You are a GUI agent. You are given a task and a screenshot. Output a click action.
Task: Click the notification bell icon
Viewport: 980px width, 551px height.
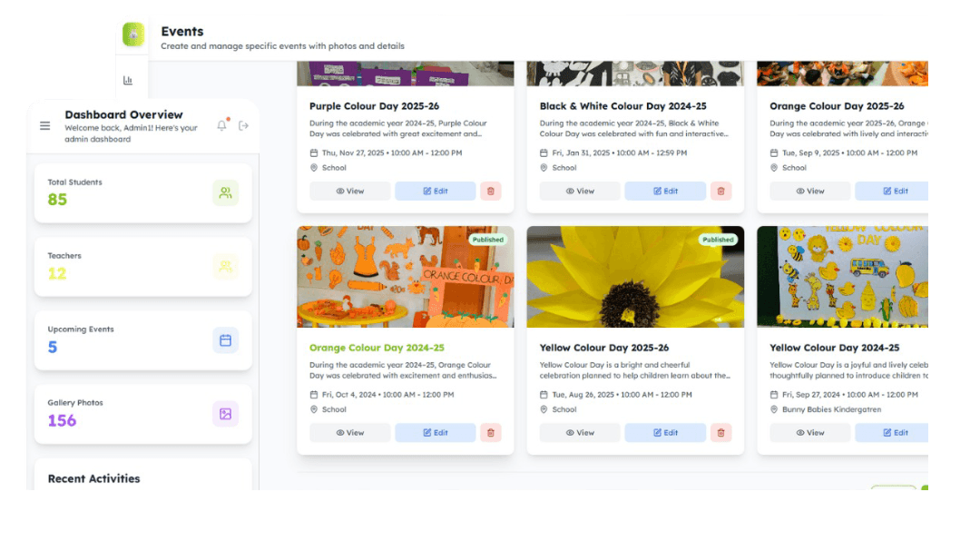pos(221,126)
